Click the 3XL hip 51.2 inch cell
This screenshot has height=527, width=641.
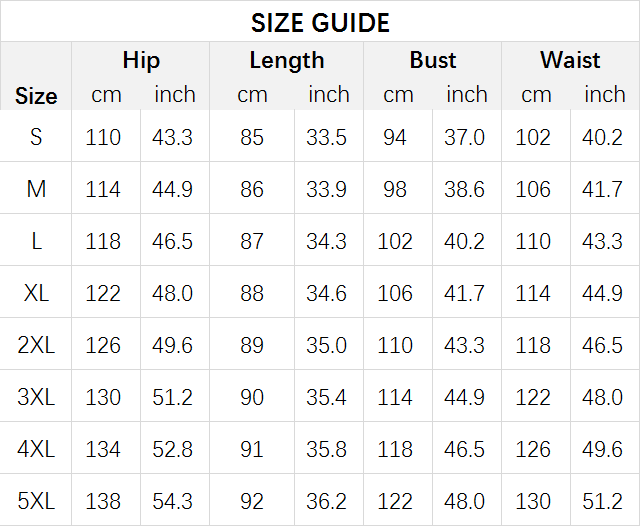pos(173,397)
